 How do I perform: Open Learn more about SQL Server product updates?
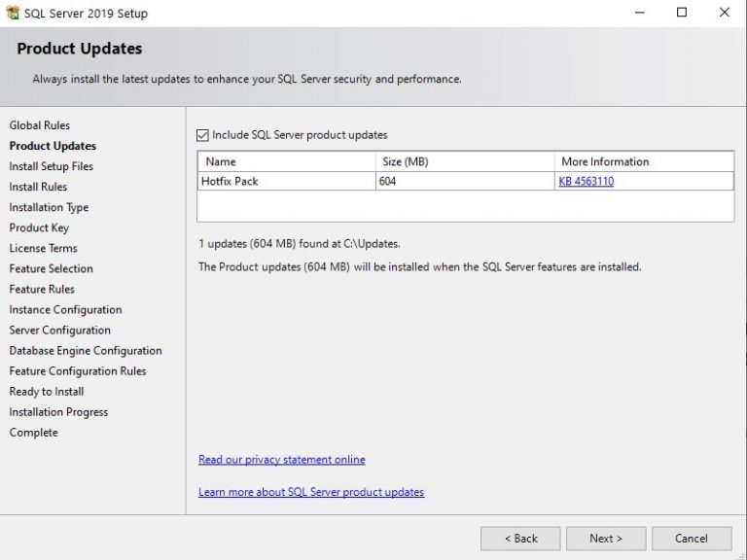[311, 492]
